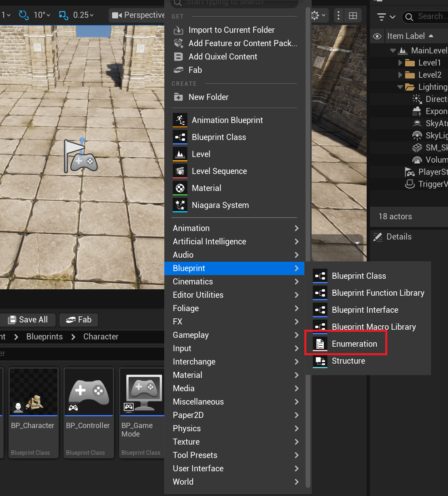This screenshot has width=448, height=496.
Task: Select the Lighting folder row
Action: (x=409, y=87)
